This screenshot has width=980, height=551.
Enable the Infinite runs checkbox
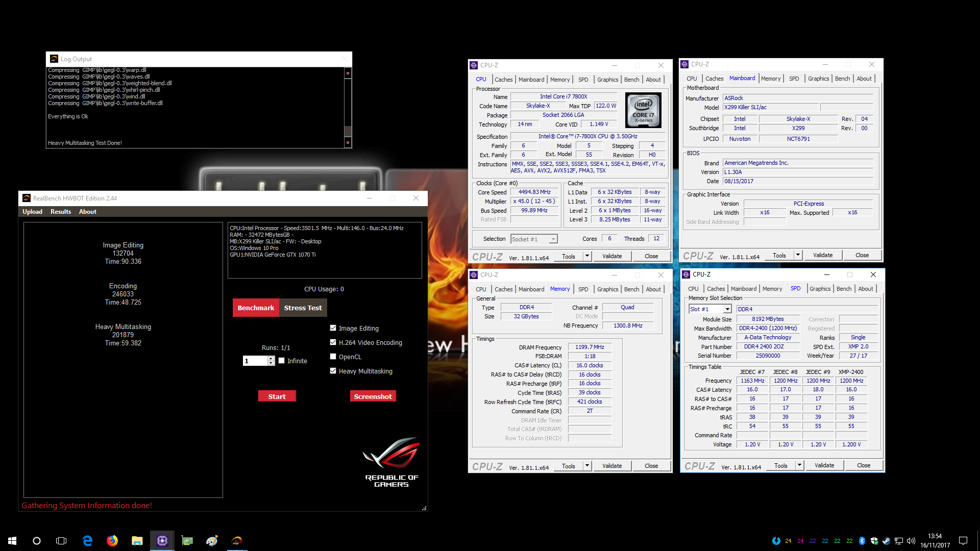[x=281, y=361]
